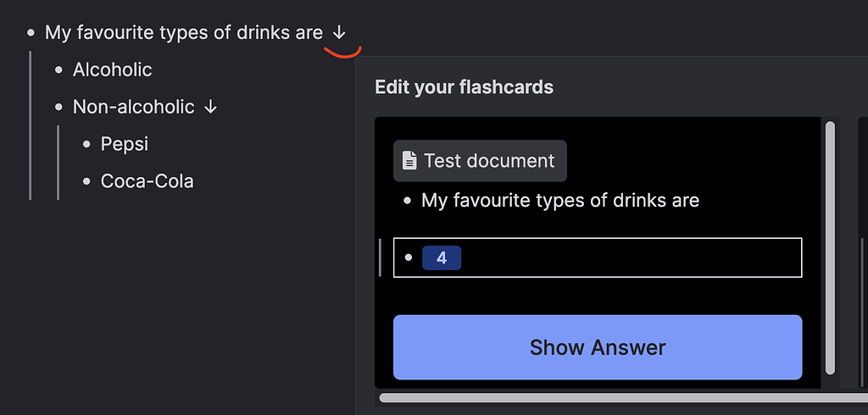
Task: Click the flashcard arrow after the outline's "drinks are"
Action: pos(339,33)
